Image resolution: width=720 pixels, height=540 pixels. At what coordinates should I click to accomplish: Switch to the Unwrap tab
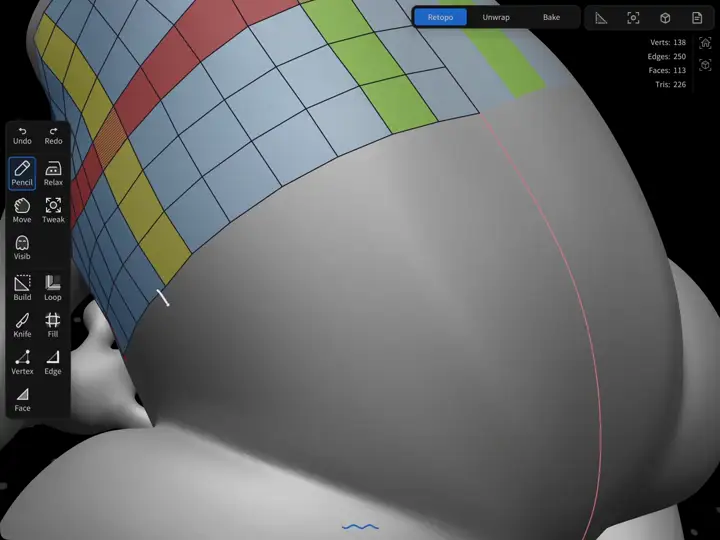point(496,17)
